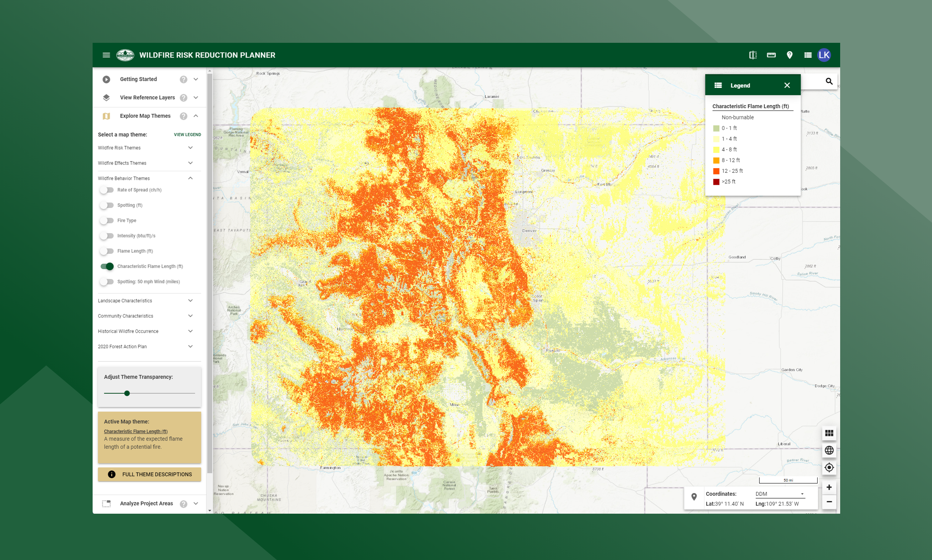Viewport: 932px width, 560px height.
Task: Click the Analyze Project Areas selection icon
Action: [106, 504]
